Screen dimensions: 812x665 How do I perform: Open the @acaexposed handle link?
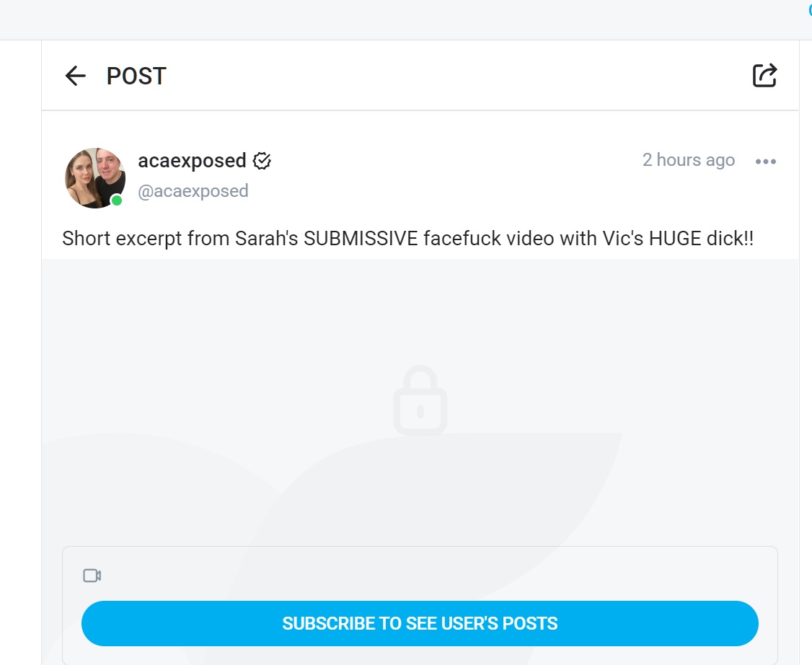pos(193,190)
